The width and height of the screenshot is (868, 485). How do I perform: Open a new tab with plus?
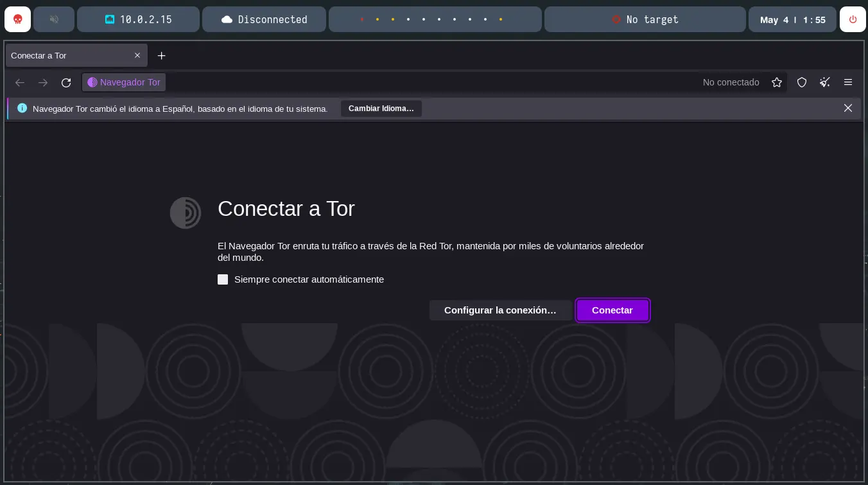pos(162,56)
